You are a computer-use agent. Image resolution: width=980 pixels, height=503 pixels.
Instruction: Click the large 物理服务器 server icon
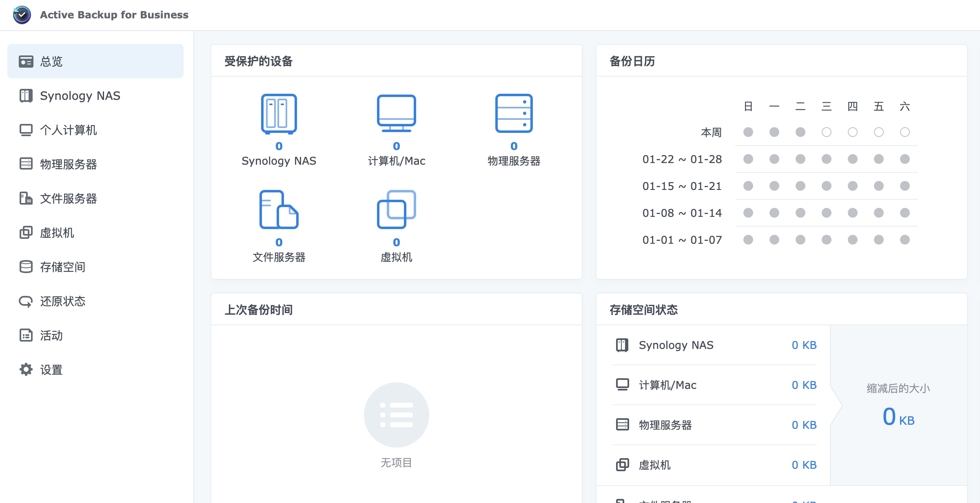pos(514,113)
